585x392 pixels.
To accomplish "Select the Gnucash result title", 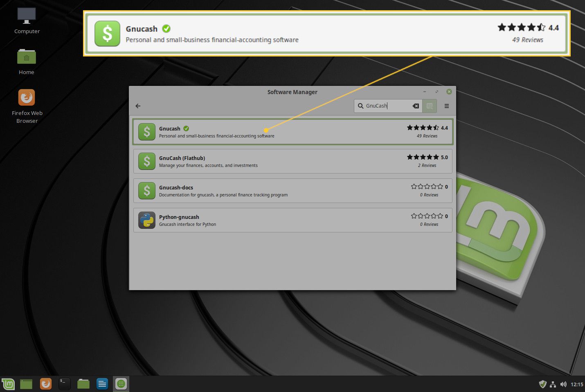I will pyautogui.click(x=169, y=128).
